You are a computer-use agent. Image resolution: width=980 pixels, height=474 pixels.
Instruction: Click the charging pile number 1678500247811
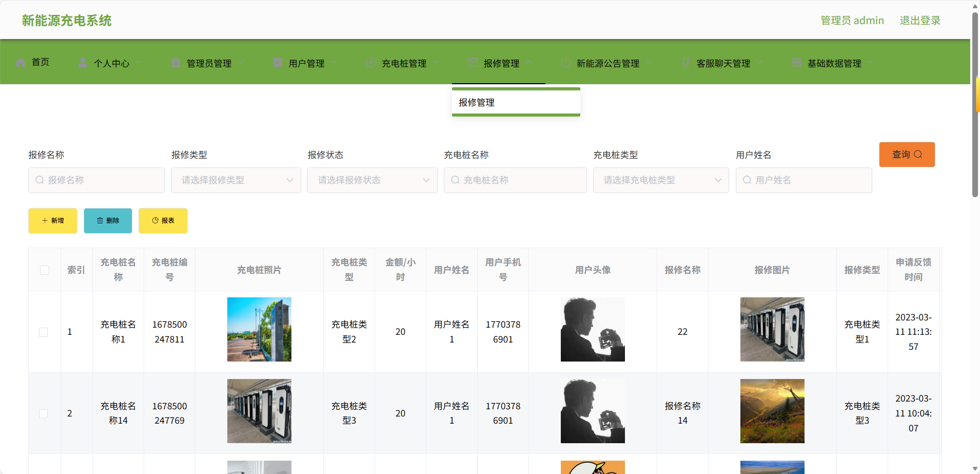pyautogui.click(x=169, y=332)
